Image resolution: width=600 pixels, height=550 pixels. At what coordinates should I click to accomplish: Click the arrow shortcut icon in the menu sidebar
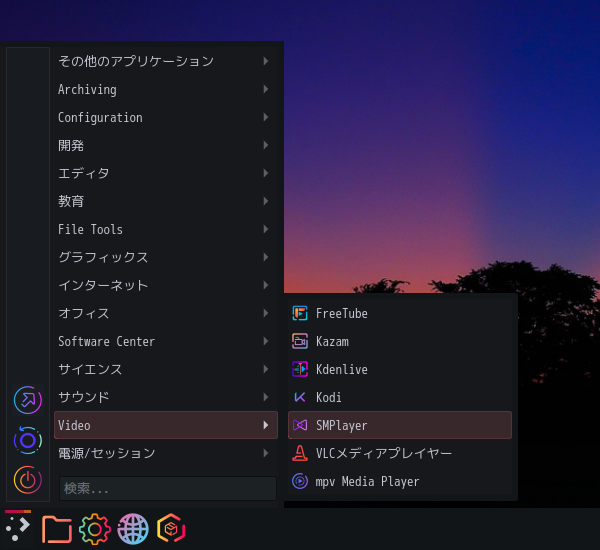(x=28, y=400)
